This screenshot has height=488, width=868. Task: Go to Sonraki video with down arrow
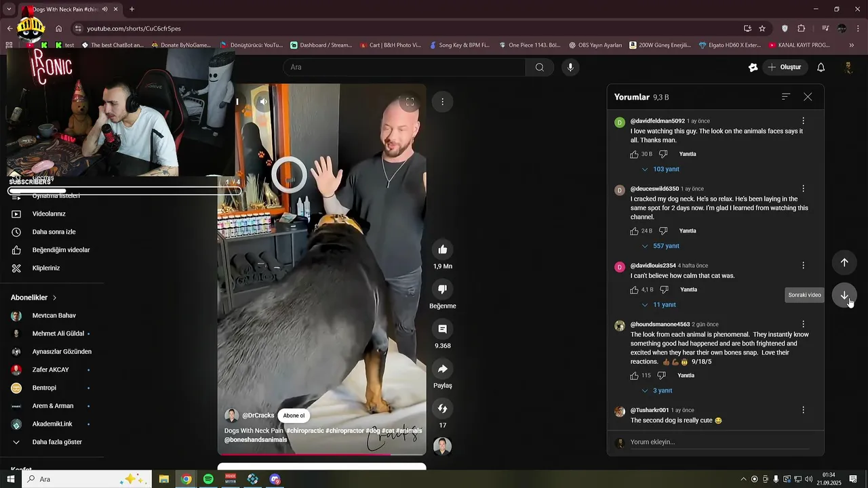tap(844, 296)
